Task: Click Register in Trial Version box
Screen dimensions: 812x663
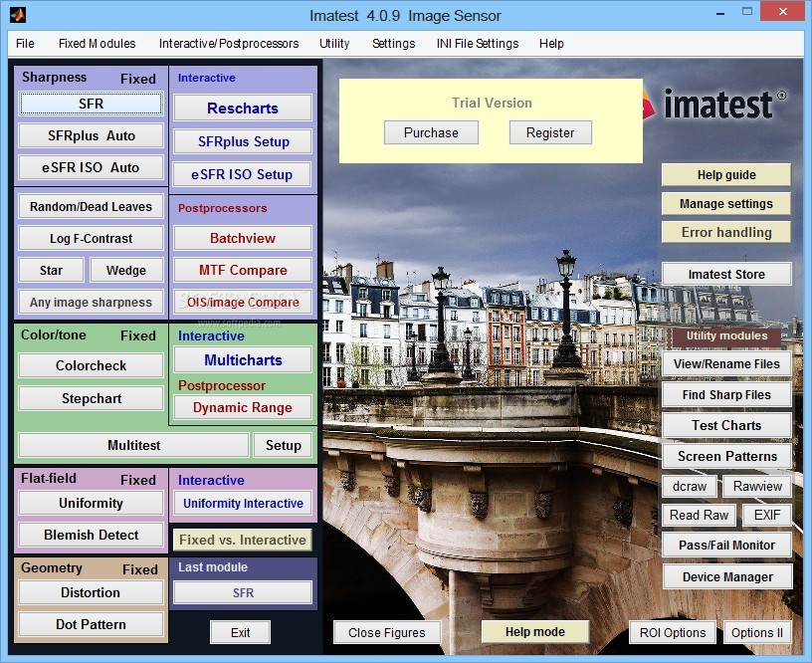Action: [550, 132]
